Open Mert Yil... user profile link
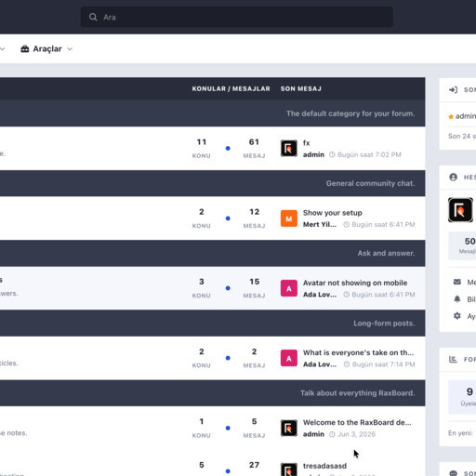 (320, 224)
